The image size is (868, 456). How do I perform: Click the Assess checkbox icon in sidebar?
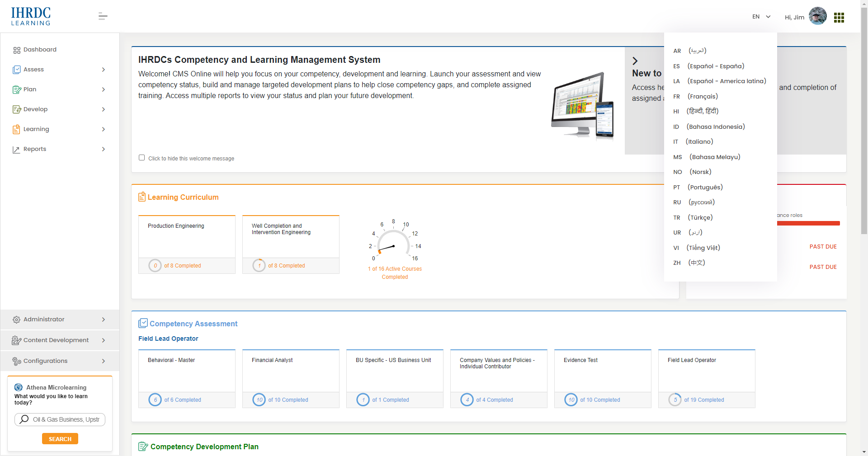pyautogui.click(x=17, y=70)
